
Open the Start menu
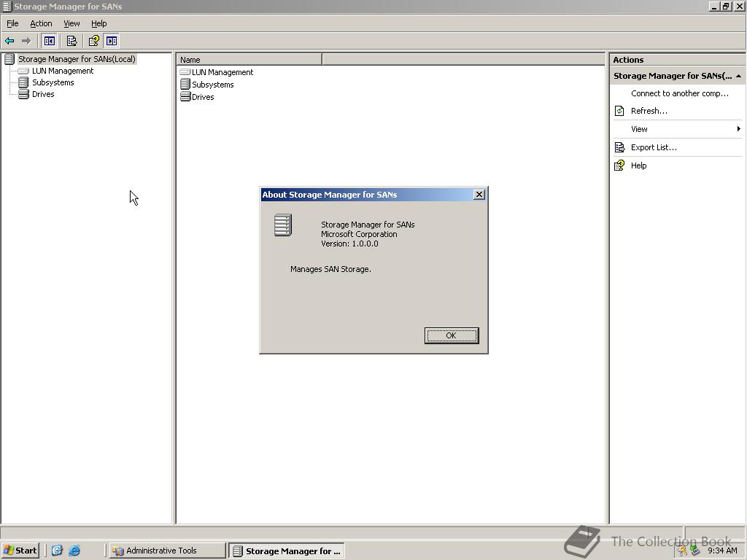pos(20,551)
